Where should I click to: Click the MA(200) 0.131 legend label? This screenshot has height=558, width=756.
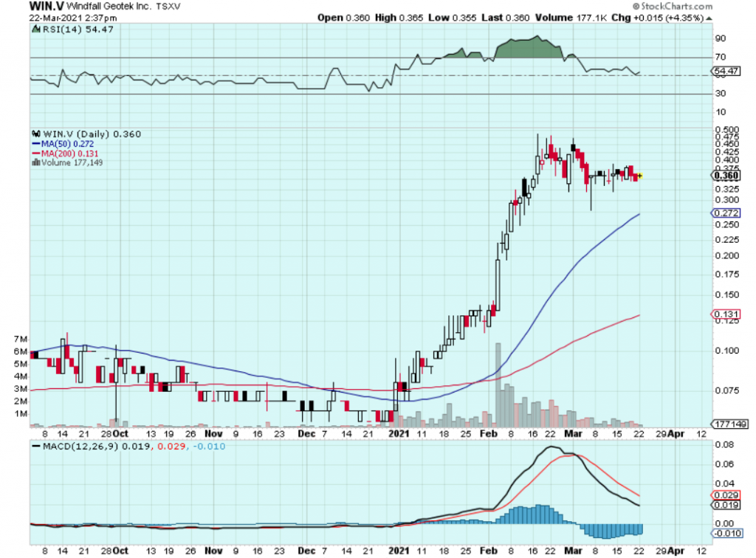point(70,154)
